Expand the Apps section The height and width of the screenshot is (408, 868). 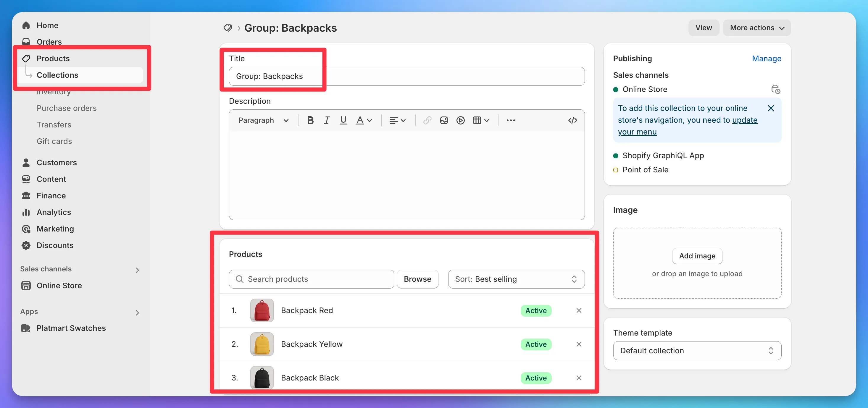tap(137, 313)
